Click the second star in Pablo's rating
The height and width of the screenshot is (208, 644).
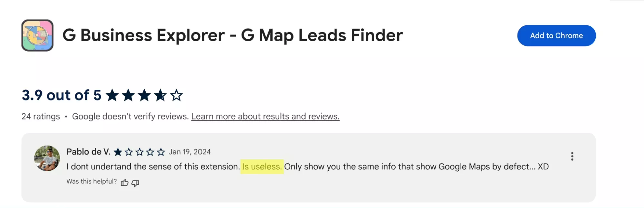point(129,152)
